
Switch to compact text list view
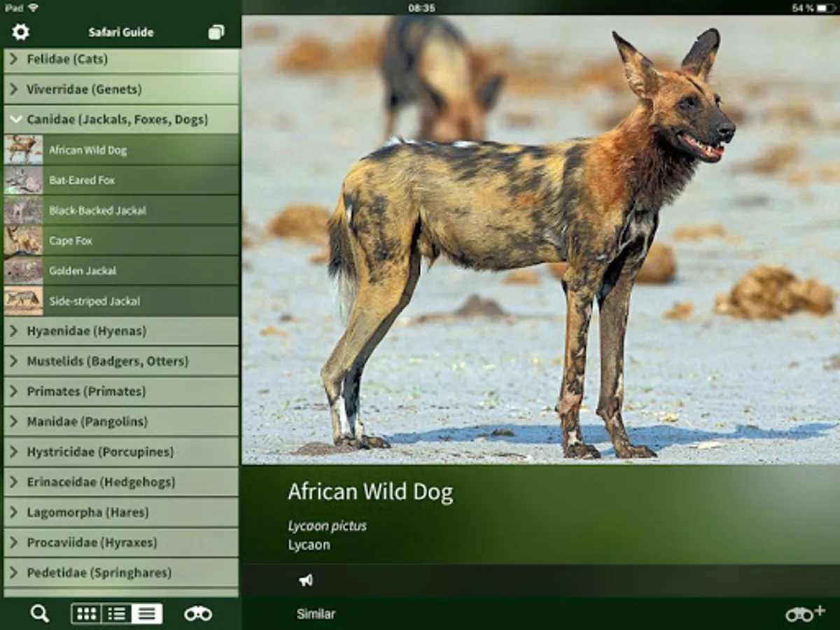click(x=147, y=614)
